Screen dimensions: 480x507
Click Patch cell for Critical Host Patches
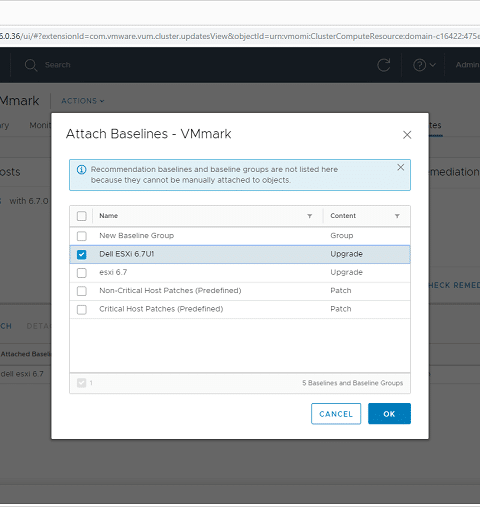341,309
